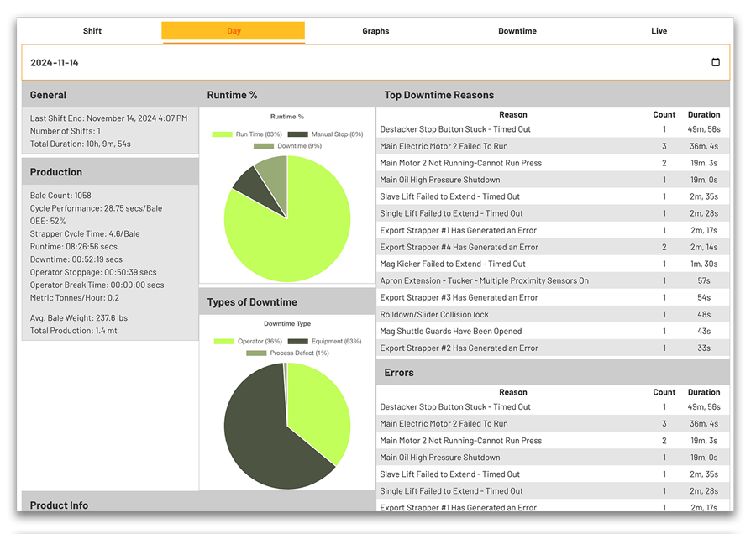Select the Day tab
The height and width of the screenshot is (534, 756).
tap(234, 31)
